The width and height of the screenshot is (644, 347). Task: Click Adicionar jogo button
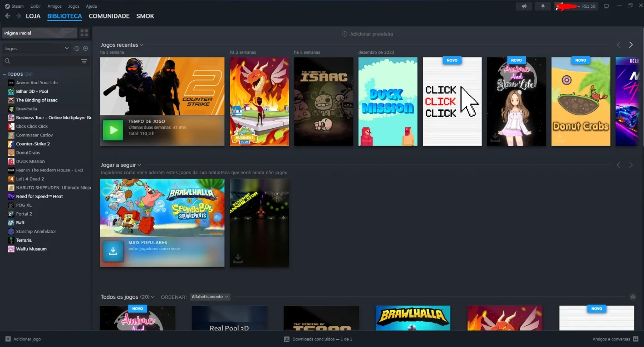23,339
